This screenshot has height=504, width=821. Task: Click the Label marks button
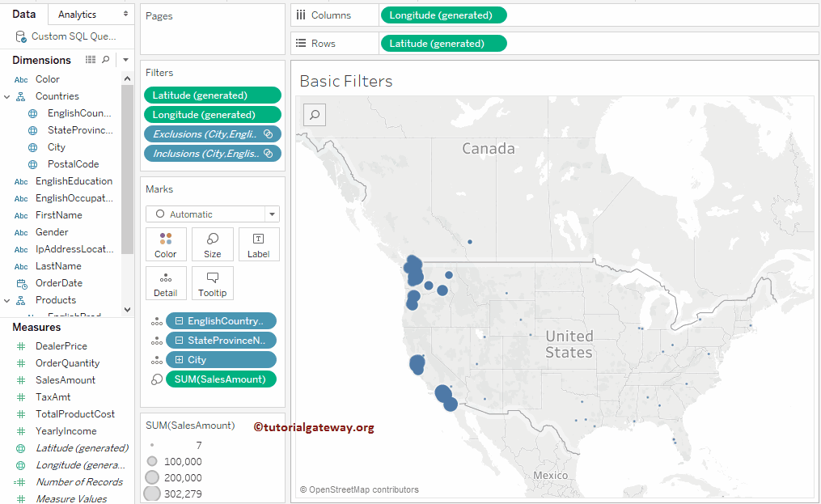[259, 244]
